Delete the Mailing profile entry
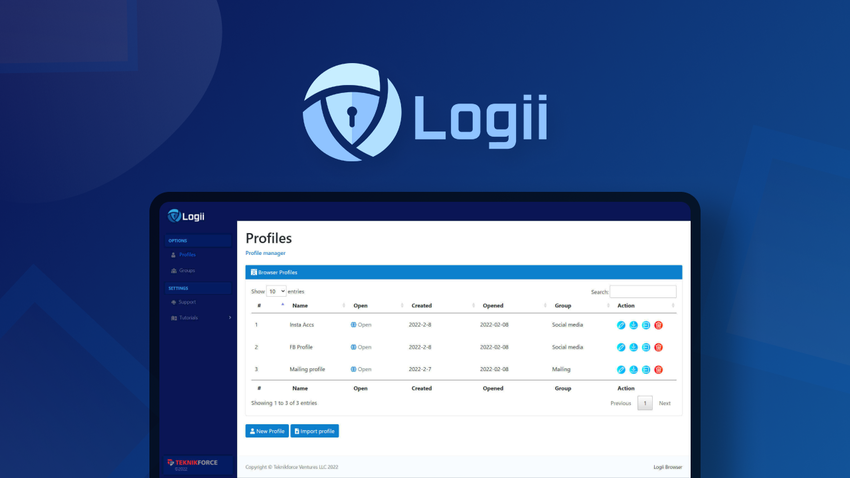This screenshot has height=478, width=850. click(658, 370)
